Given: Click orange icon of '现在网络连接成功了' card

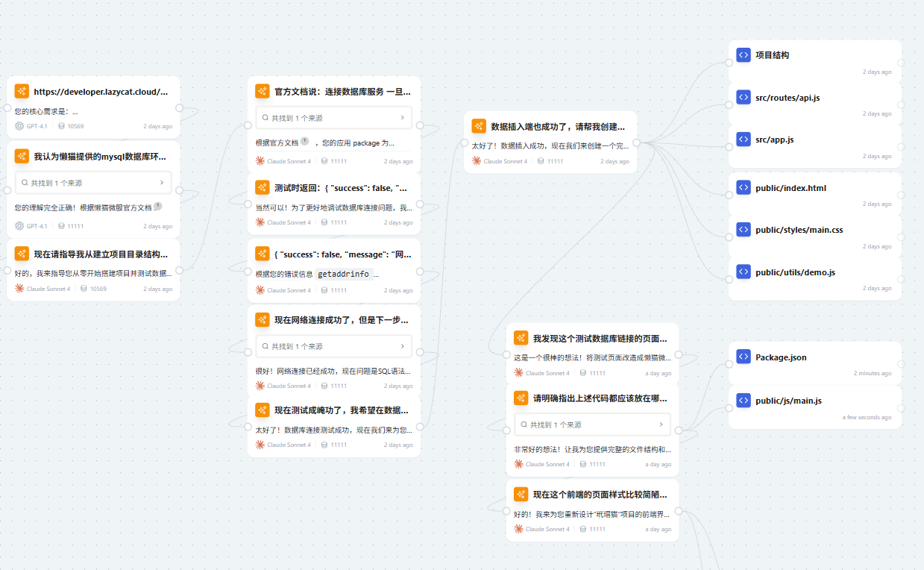Looking at the screenshot, I should (263, 319).
